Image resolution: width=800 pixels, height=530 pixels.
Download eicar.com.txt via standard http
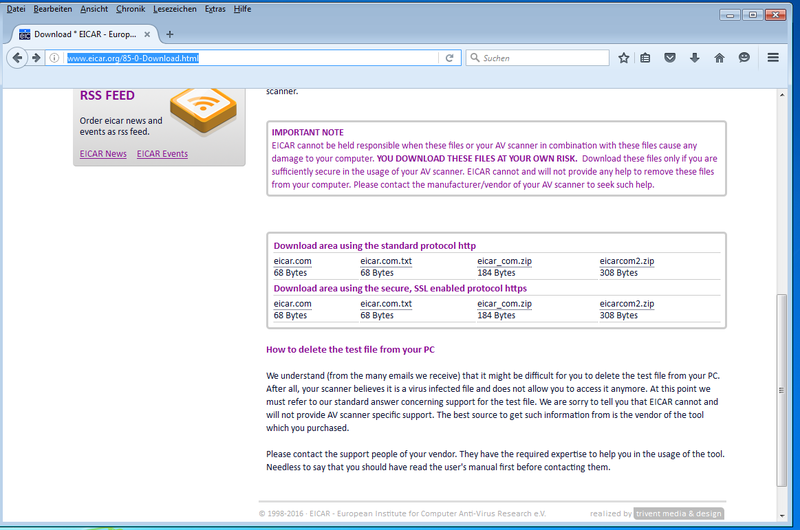pos(385,260)
